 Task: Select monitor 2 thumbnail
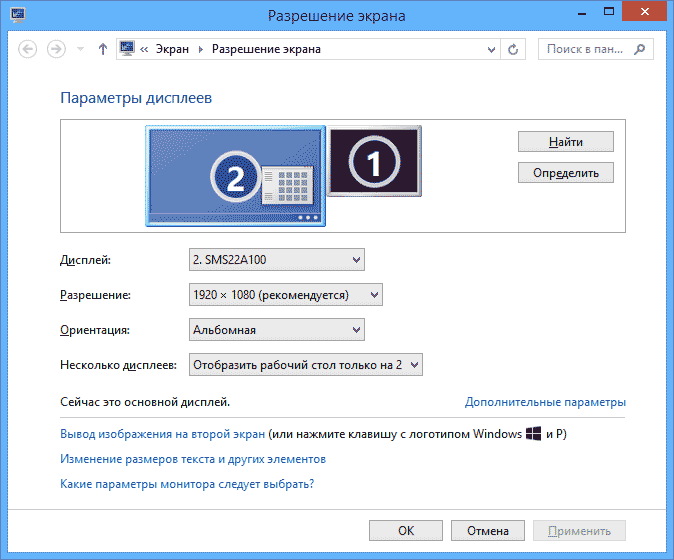click(x=236, y=176)
